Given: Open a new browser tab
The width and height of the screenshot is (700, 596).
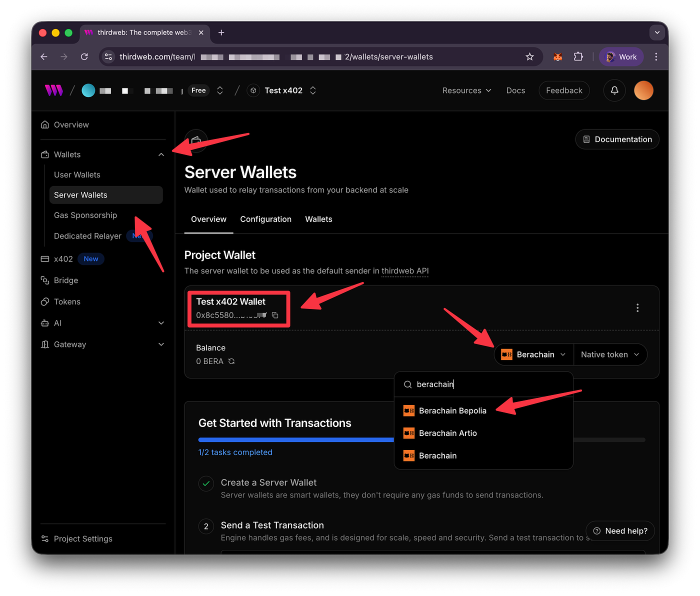Looking at the screenshot, I should tap(221, 32).
